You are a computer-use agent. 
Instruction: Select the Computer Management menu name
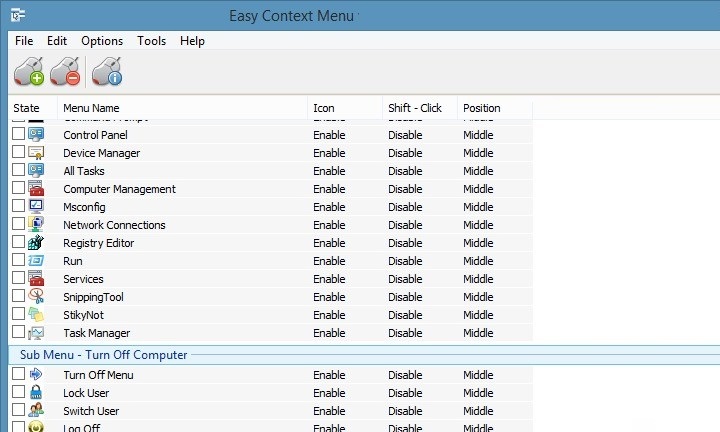[119, 189]
